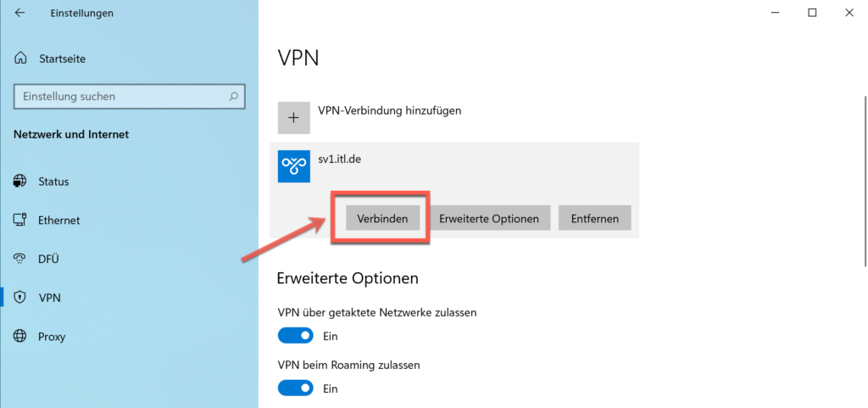Viewport: 868px width, 408px height.
Task: Click the plus icon to add VPN
Action: (x=294, y=118)
